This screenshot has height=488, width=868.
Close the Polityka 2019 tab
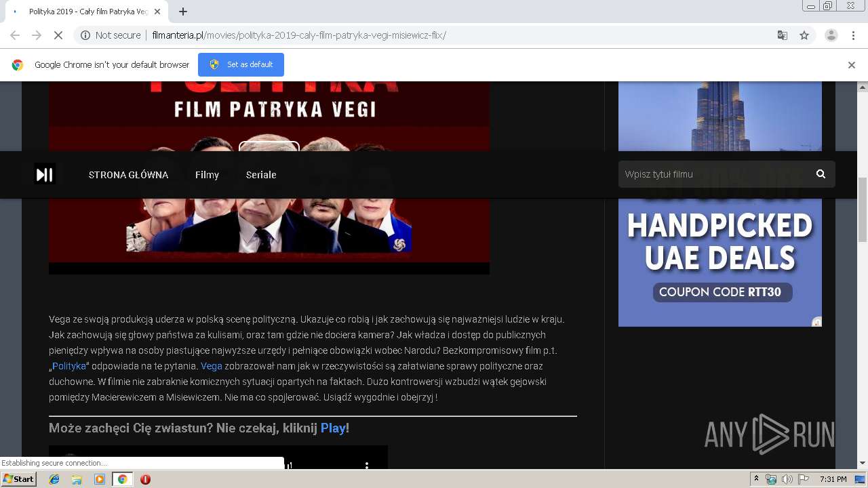[158, 12]
